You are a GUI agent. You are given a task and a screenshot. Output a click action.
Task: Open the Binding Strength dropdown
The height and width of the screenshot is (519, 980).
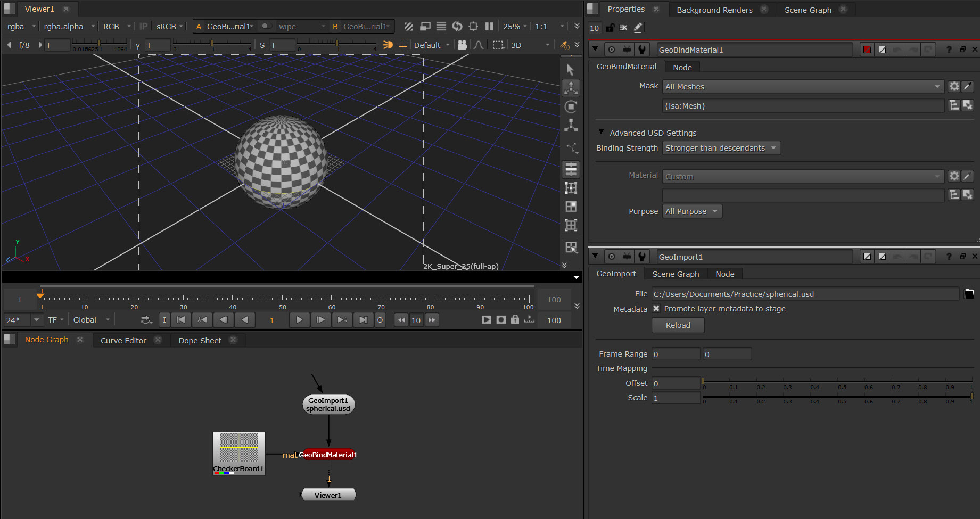point(721,148)
